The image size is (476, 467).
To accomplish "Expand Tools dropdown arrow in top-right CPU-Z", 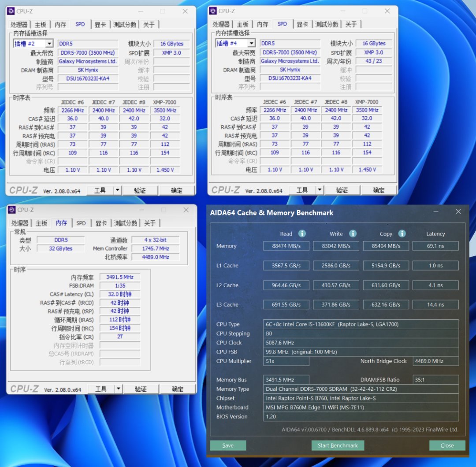I will point(320,190).
